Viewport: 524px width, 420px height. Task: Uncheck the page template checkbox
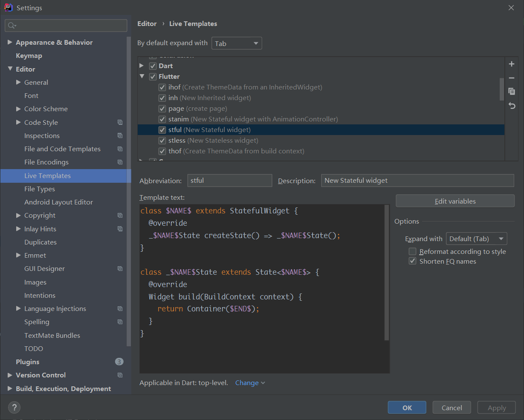click(162, 109)
